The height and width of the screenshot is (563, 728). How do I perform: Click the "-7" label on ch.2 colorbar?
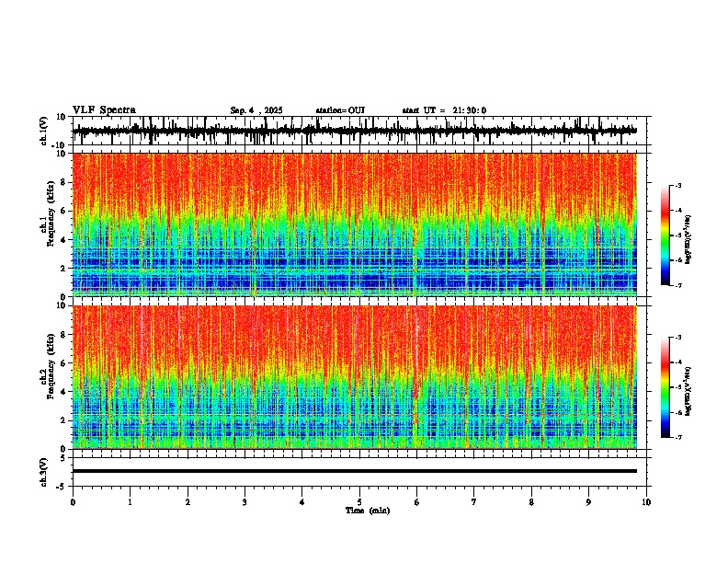click(677, 437)
